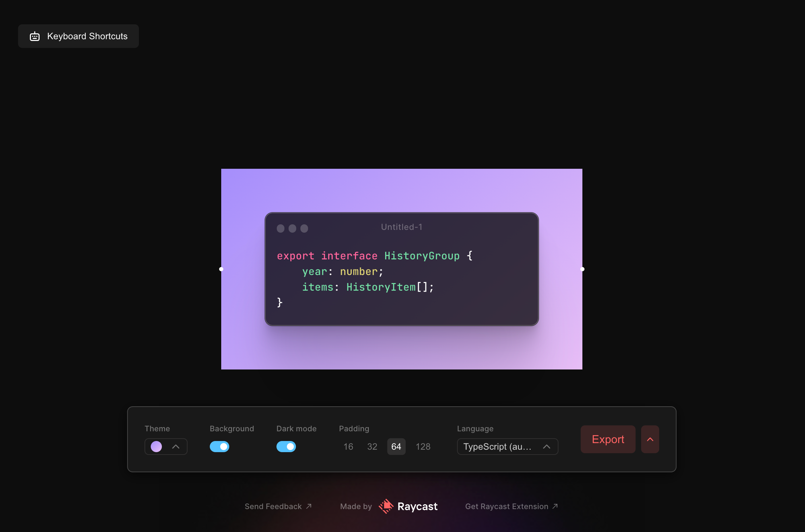Disable the Dark mode switch
The image size is (805, 532).
point(286,447)
